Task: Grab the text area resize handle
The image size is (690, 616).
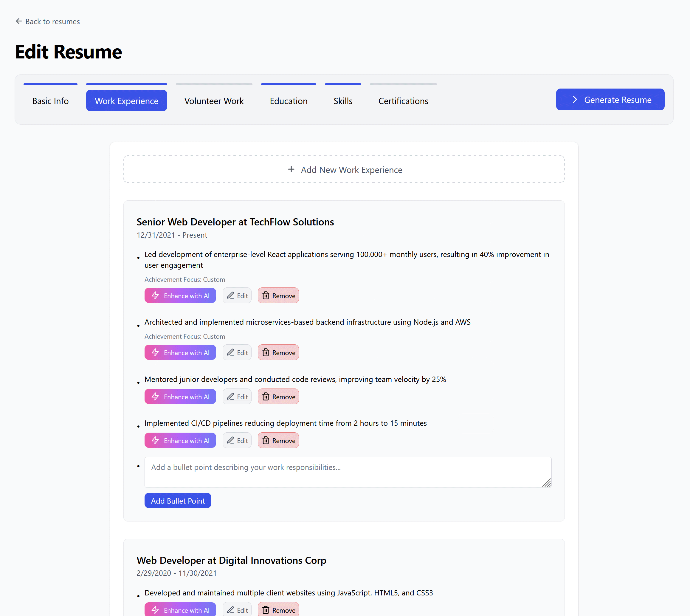Action: 547,483
